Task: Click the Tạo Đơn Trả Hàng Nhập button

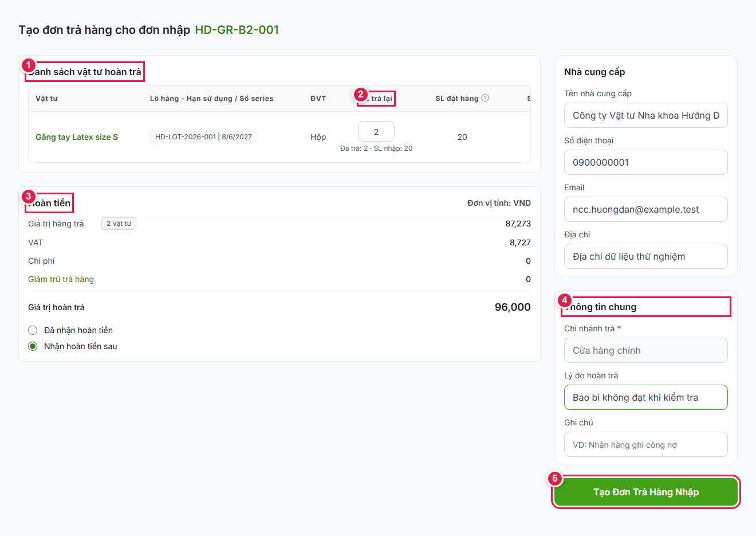Action: click(x=646, y=492)
